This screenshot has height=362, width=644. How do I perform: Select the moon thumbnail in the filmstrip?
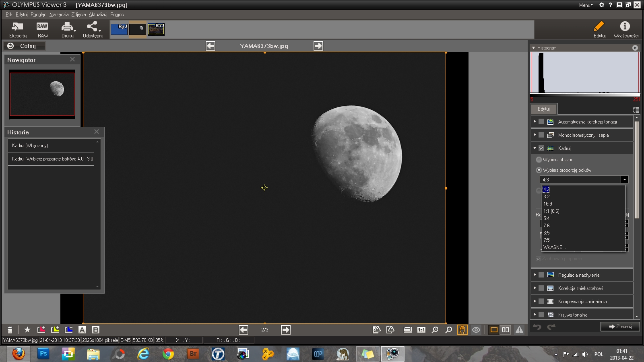pos(138,29)
